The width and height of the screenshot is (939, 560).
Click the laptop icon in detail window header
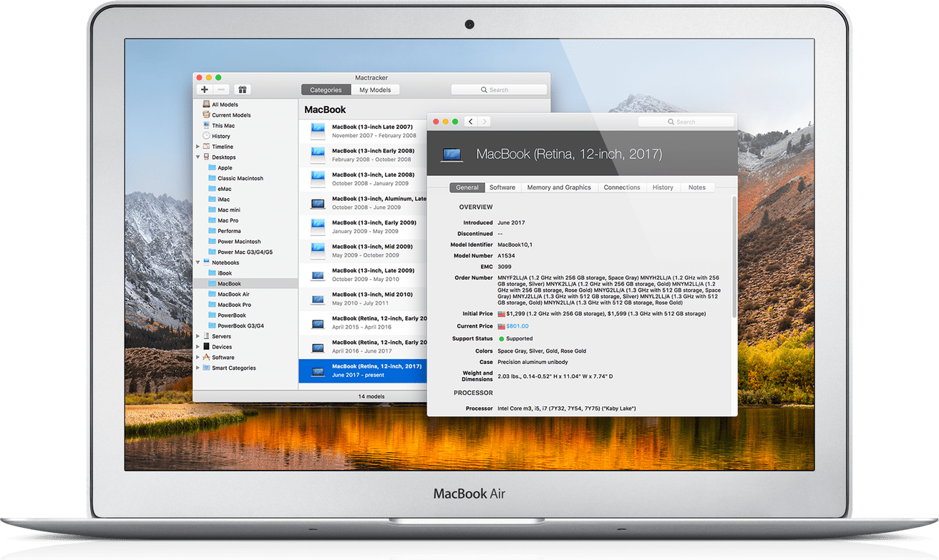click(x=452, y=154)
